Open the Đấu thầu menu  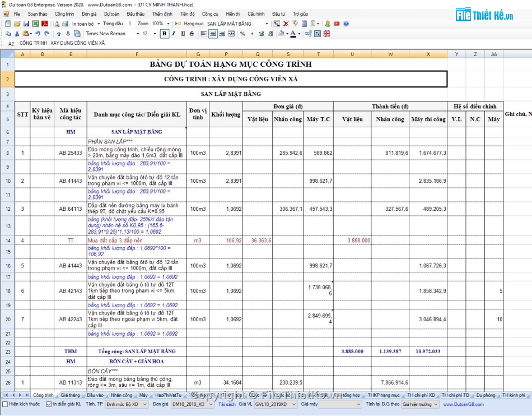click(x=136, y=14)
